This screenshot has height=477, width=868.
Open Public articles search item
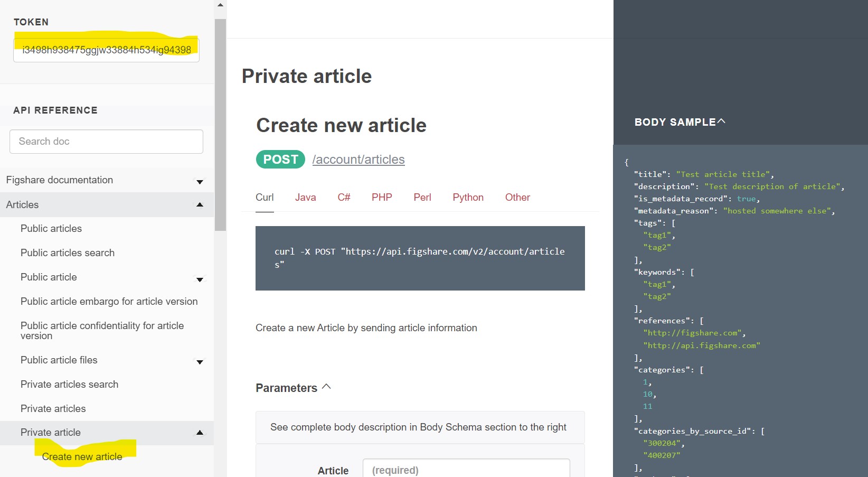pos(68,253)
